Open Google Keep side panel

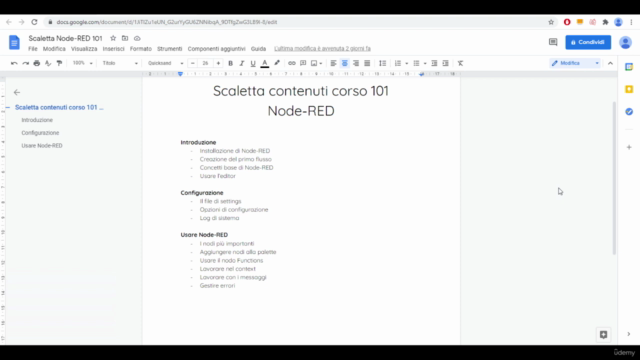point(629,89)
